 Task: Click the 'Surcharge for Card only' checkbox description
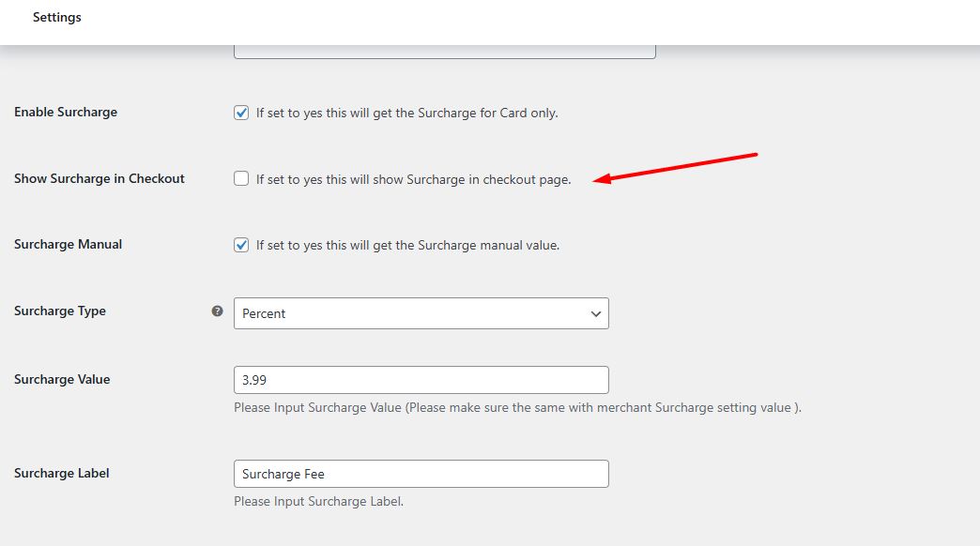click(406, 114)
